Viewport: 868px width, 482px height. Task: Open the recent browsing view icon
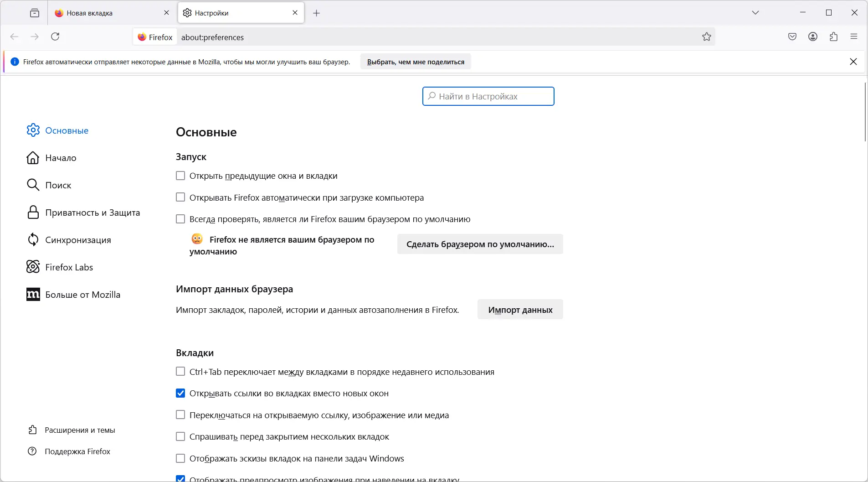tap(35, 13)
